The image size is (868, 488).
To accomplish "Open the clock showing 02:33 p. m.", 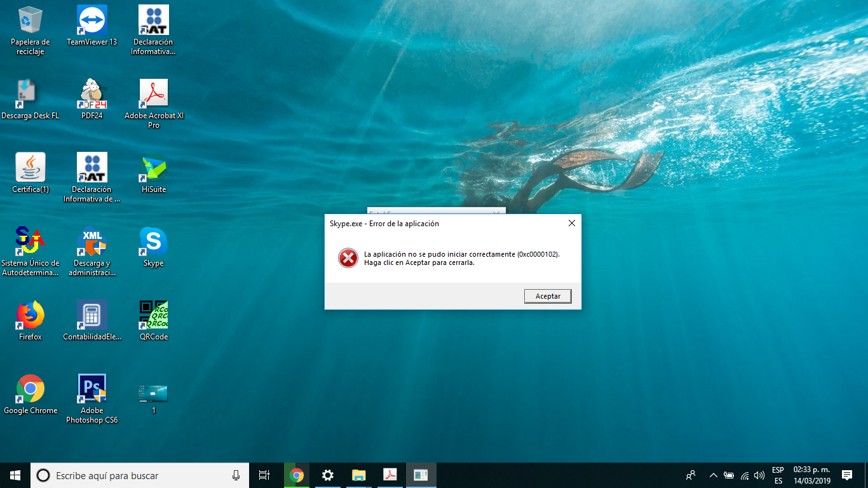I will [x=811, y=475].
